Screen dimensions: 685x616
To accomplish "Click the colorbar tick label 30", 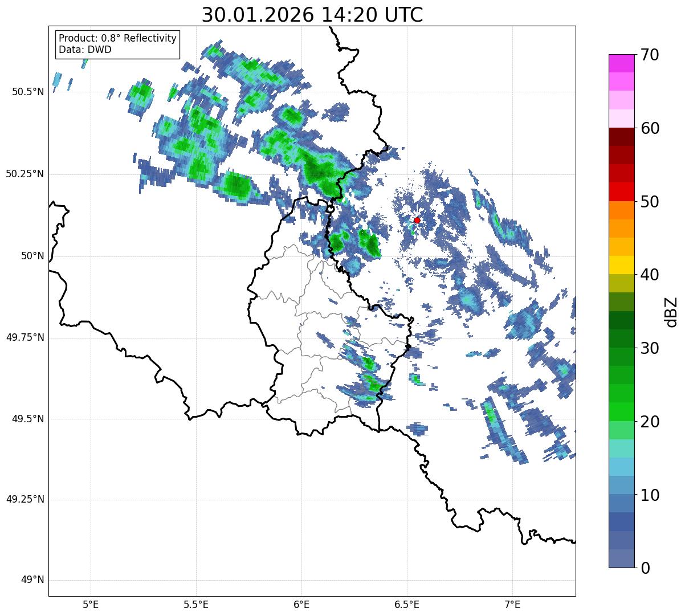I will tap(649, 348).
